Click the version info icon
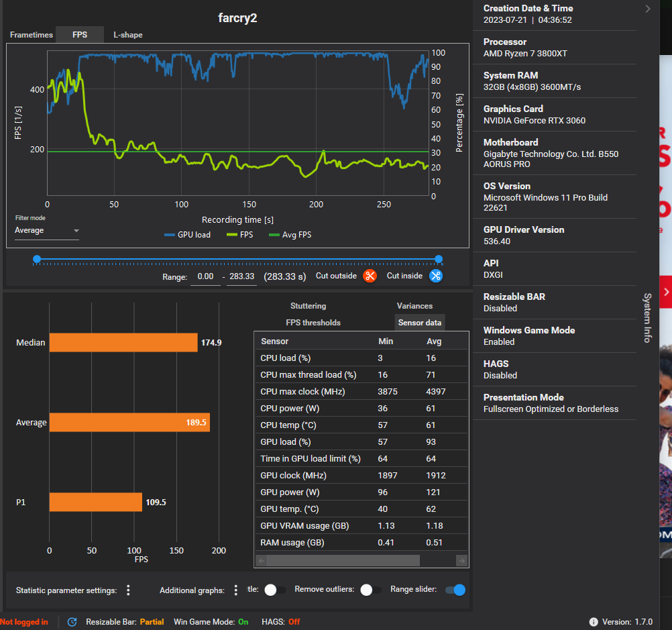This screenshot has width=672, height=630. [594, 622]
